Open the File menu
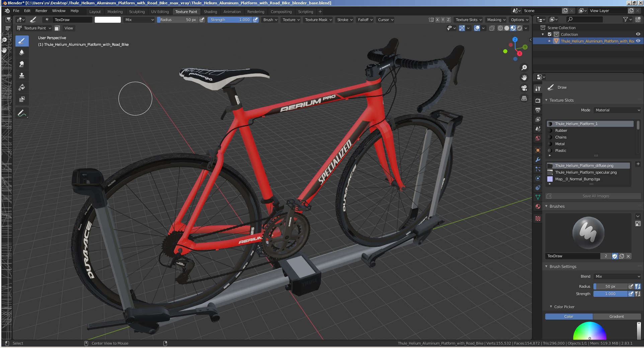The image size is (644, 348). (16, 11)
